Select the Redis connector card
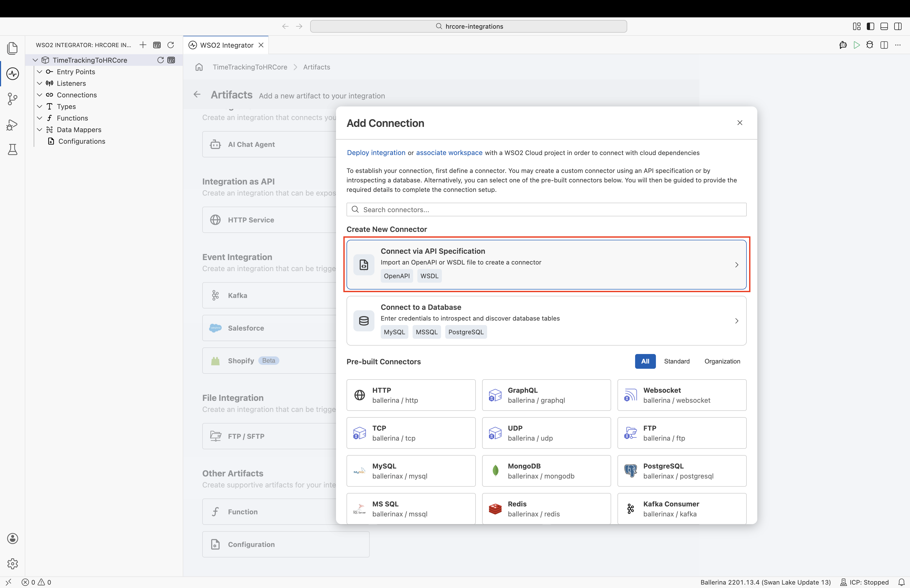The image size is (910, 588). tap(546, 509)
